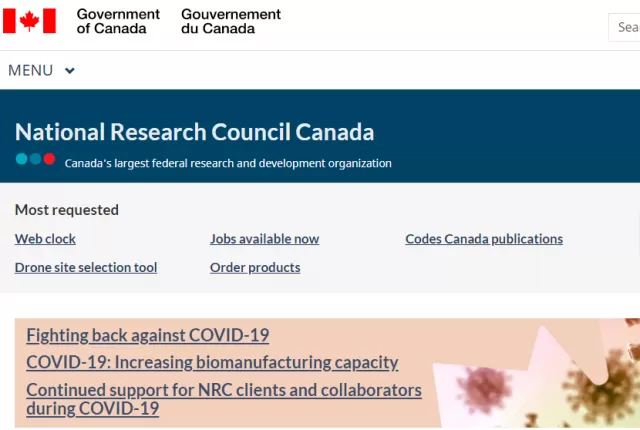Click the Order products link
Image resolution: width=640 pixels, height=430 pixels.
pyautogui.click(x=255, y=267)
